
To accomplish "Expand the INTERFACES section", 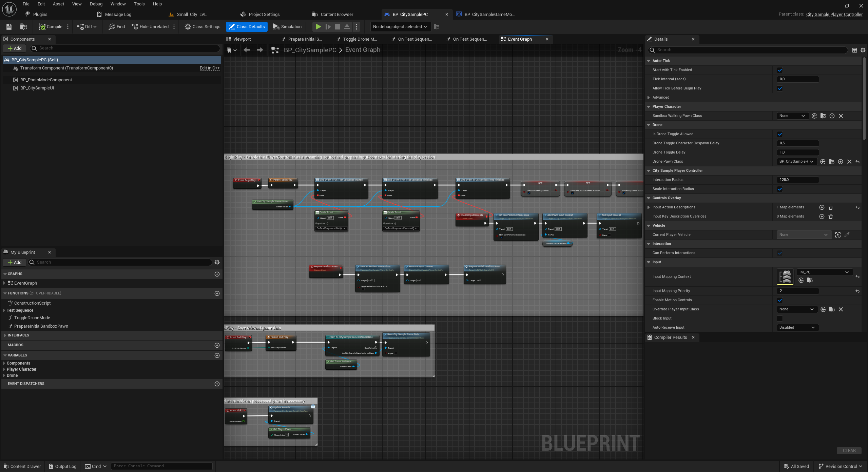I will [5, 335].
